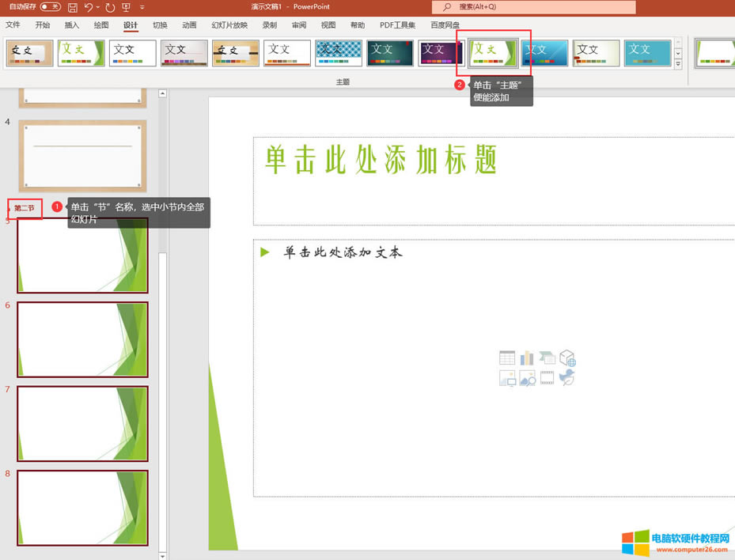Click the Redo icon in quick access toolbar
This screenshot has height=560, width=735.
click(x=109, y=7)
